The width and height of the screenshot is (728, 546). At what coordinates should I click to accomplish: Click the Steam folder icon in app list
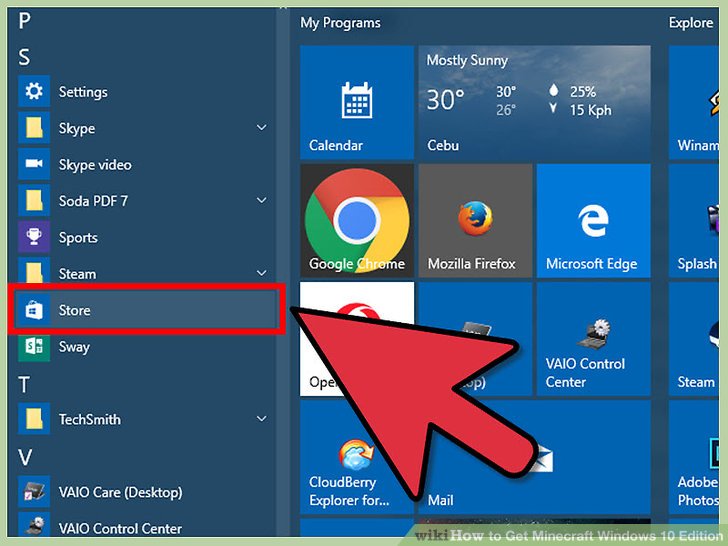point(34,271)
